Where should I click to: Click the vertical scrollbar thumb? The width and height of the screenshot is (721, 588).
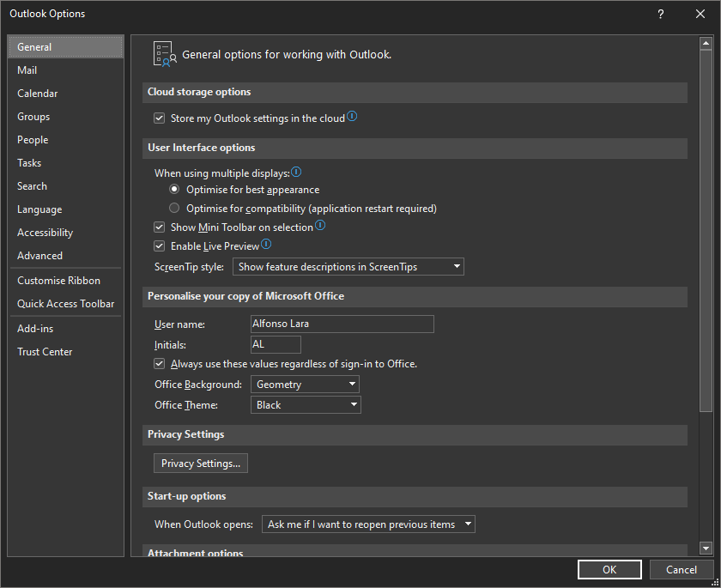coord(706,231)
